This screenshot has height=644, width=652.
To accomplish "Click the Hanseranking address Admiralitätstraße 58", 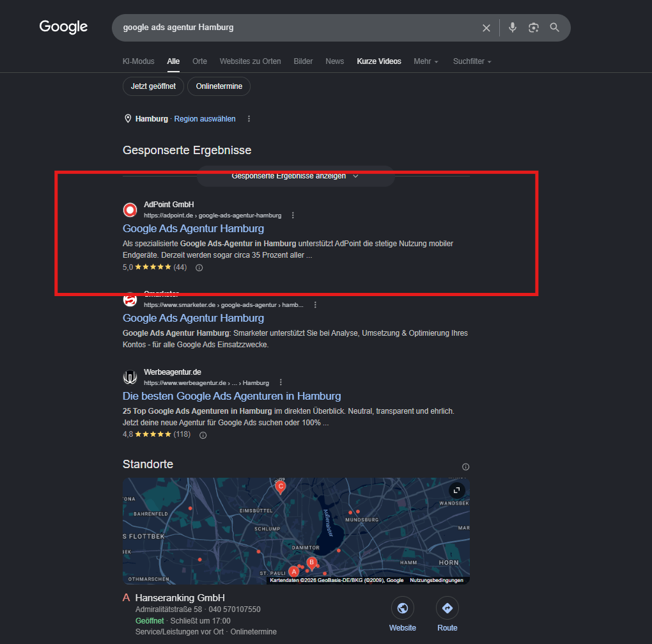I will 168,609.
